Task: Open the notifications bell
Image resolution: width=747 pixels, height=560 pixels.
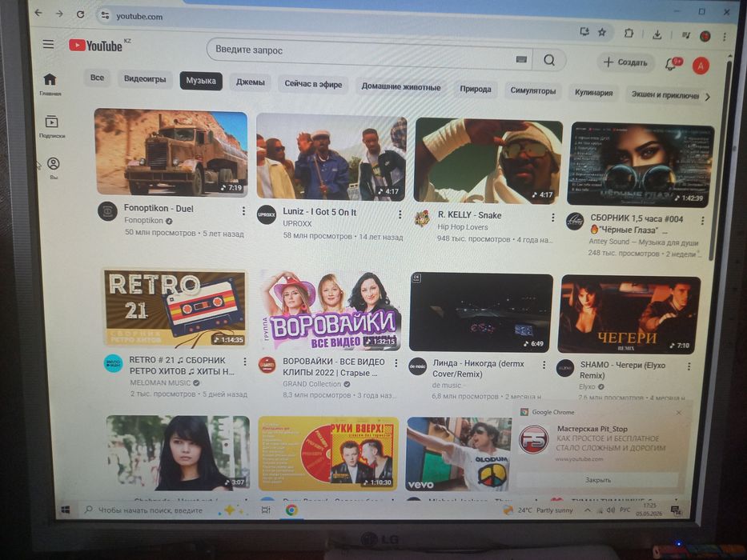Action: click(x=672, y=64)
